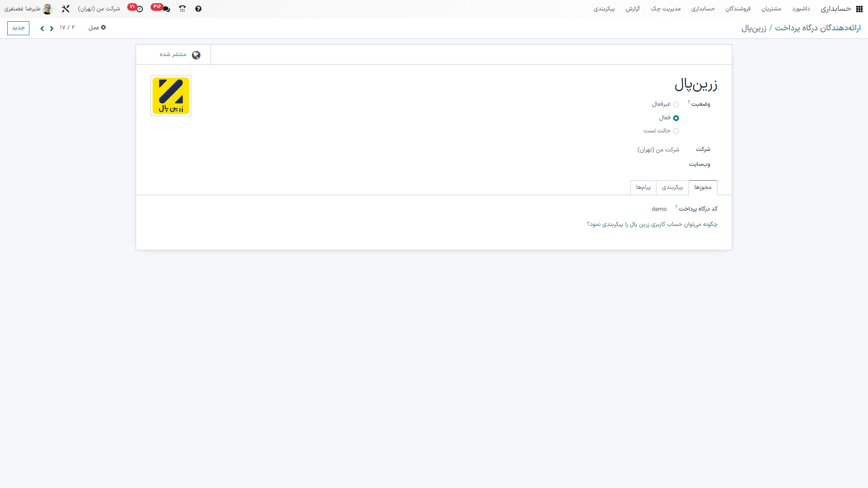Switch to the پیام‌ها tab
Image resolution: width=868 pixels, height=488 pixels.
(643, 188)
